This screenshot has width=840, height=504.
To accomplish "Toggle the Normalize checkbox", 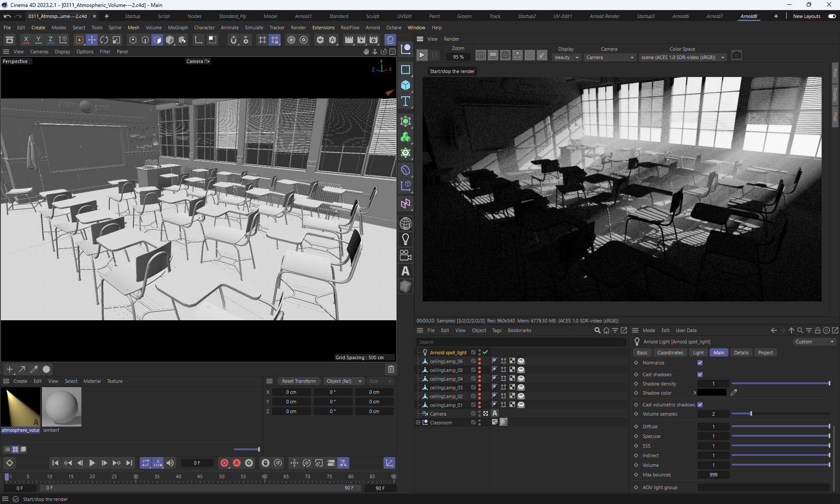I will (700, 363).
